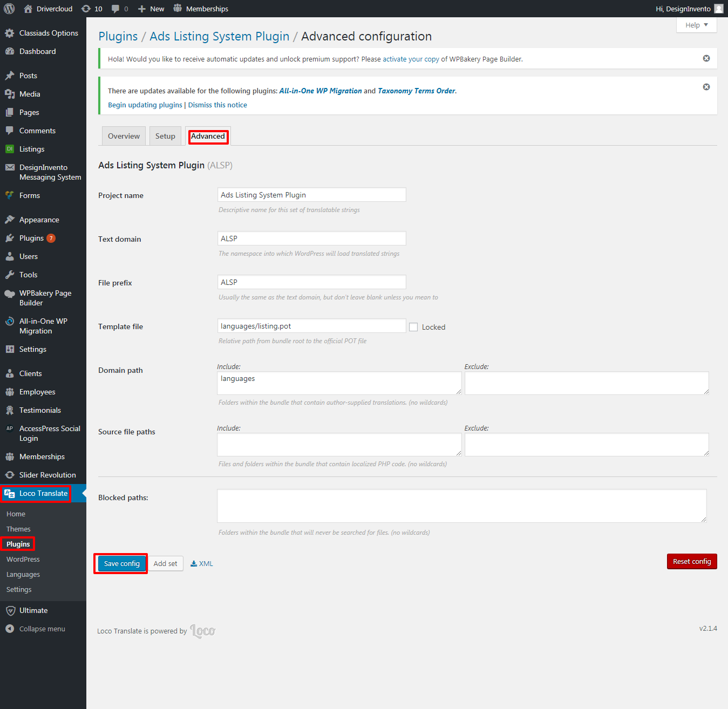Viewport: 728px width, 709px height.
Task: Switch to the Overview tab
Action: point(124,136)
